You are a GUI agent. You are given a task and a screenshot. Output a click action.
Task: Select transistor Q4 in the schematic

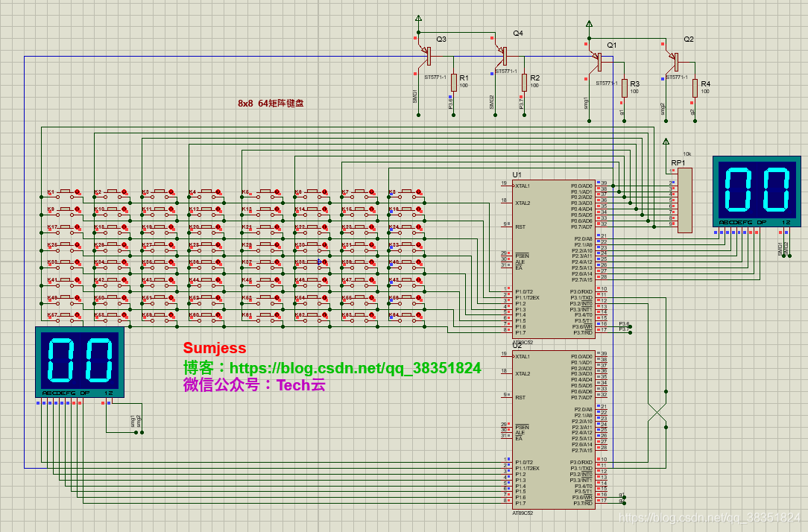(502, 56)
